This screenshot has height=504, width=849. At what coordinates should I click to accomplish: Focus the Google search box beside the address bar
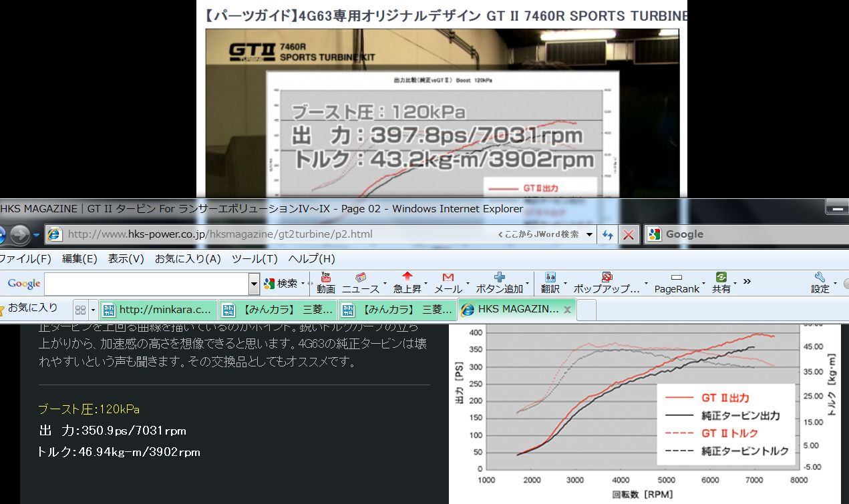tap(746, 234)
